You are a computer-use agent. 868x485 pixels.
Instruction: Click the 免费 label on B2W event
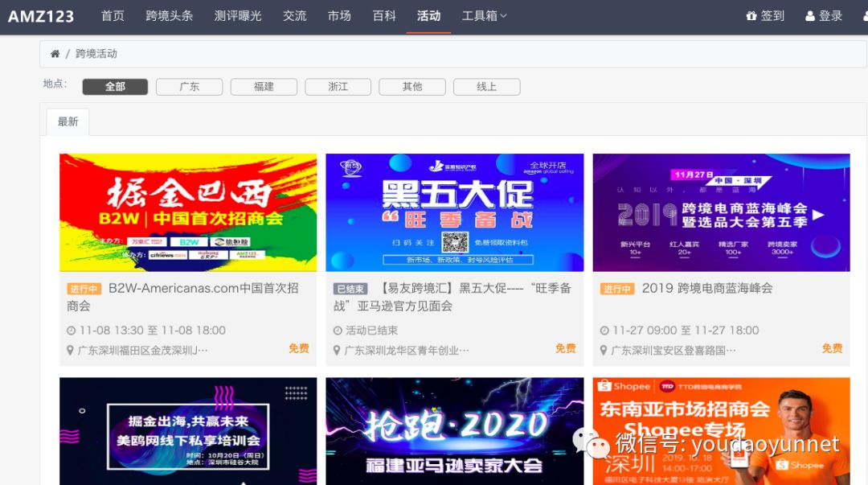click(299, 348)
